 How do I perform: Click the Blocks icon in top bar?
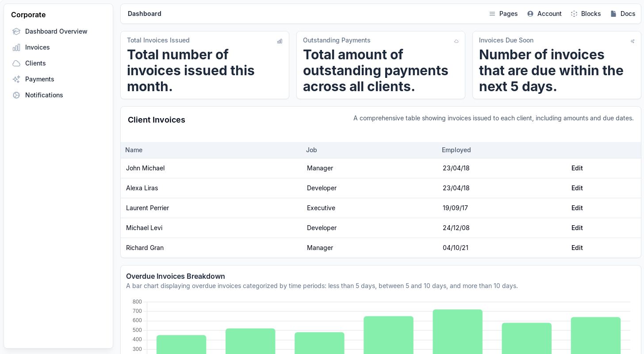[x=574, y=14]
